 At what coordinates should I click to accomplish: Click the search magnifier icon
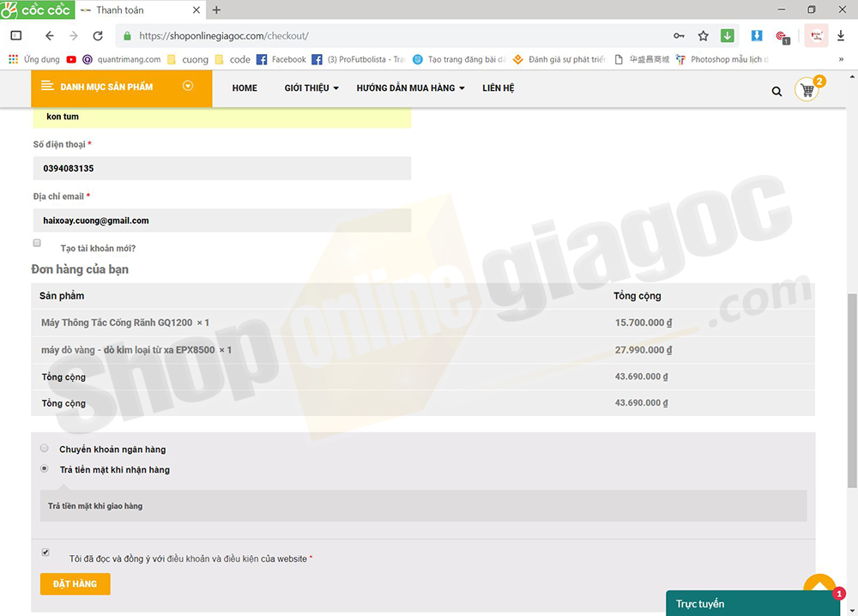(x=776, y=91)
